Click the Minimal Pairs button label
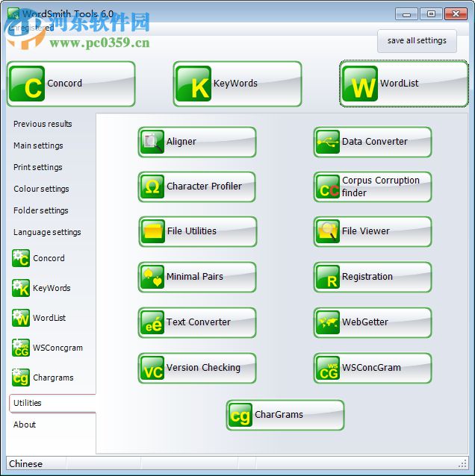Screen dimensions: 475x476 click(195, 277)
